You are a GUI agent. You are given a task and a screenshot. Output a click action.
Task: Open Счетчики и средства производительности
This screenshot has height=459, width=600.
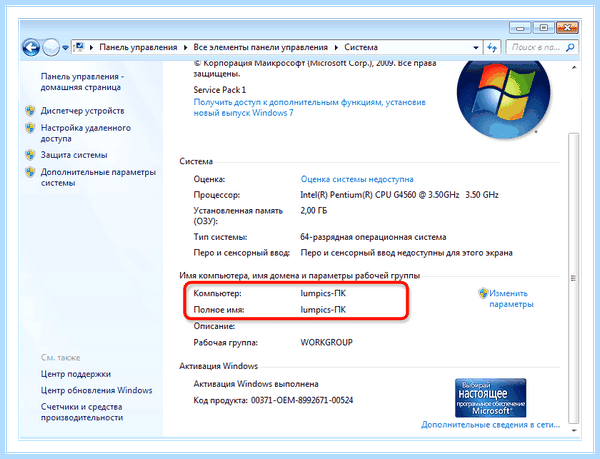coord(82,412)
